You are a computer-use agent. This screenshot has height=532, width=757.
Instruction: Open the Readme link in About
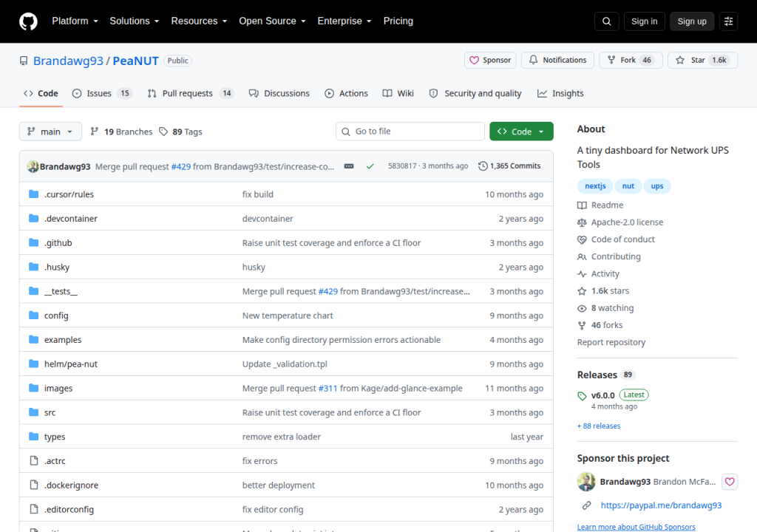click(x=600, y=205)
